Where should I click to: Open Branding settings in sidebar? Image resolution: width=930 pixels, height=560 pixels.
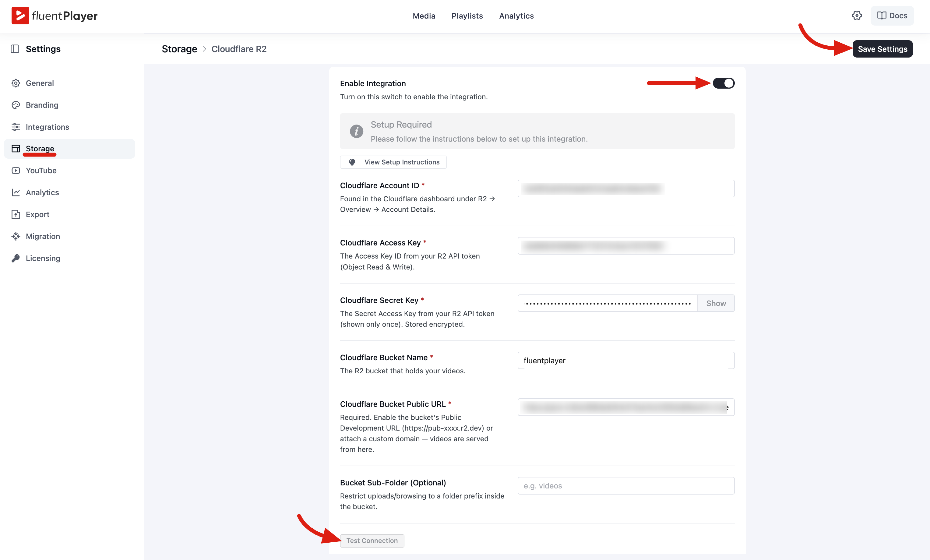(69, 105)
